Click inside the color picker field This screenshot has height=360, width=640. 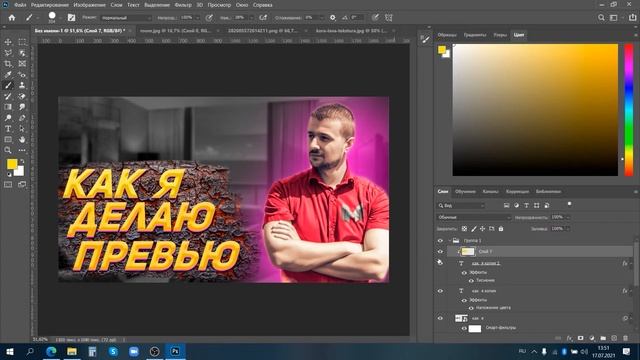click(535, 110)
